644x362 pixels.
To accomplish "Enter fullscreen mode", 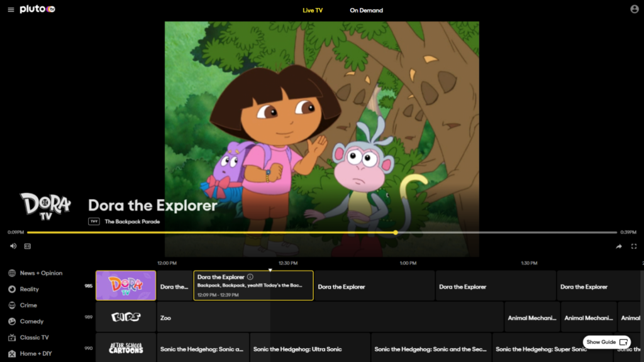I will [x=634, y=246].
